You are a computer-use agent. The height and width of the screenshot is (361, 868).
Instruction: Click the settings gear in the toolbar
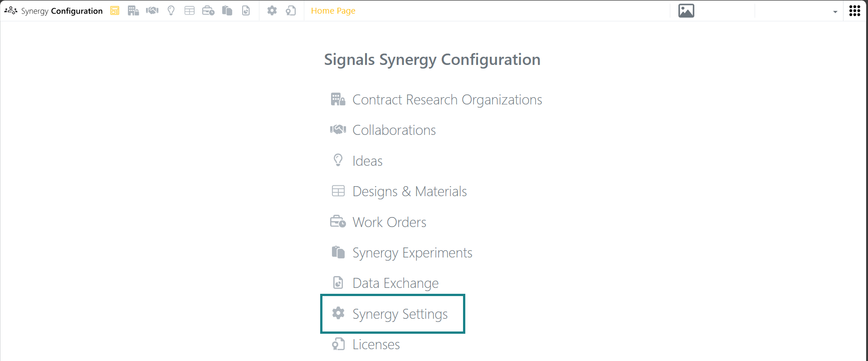click(272, 10)
